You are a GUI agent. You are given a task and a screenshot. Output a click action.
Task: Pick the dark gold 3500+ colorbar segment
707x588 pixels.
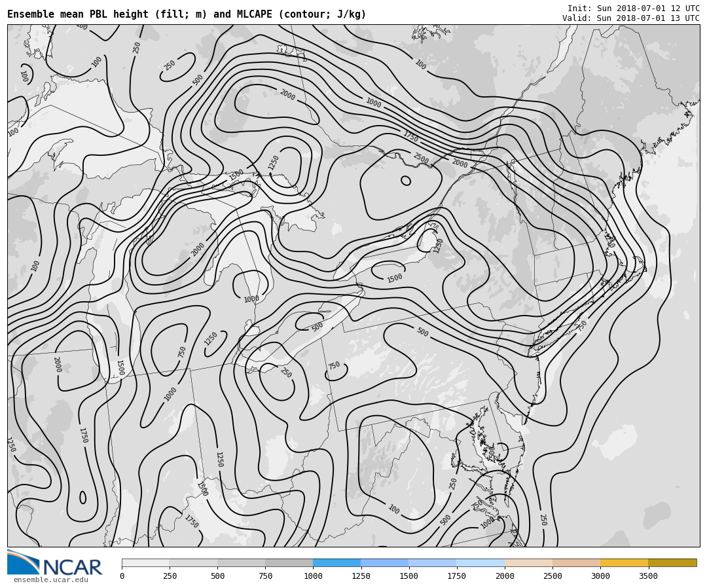(672, 562)
